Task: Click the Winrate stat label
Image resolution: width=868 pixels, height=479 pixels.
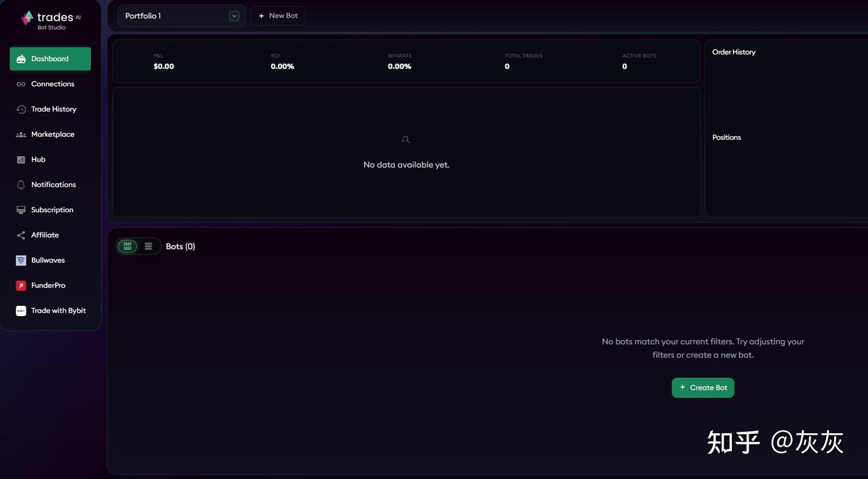Action: (400, 56)
